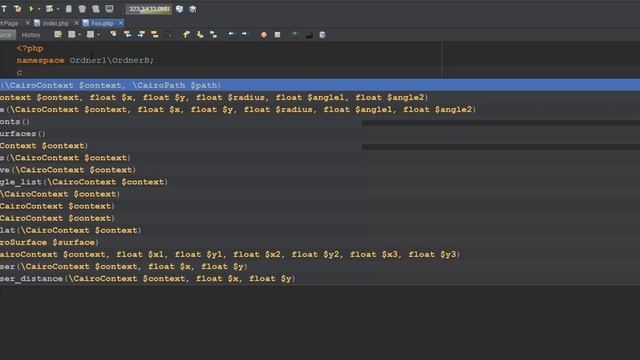Click the Clean and Build broom icon
The image size is (640, 360).
click(18, 9)
